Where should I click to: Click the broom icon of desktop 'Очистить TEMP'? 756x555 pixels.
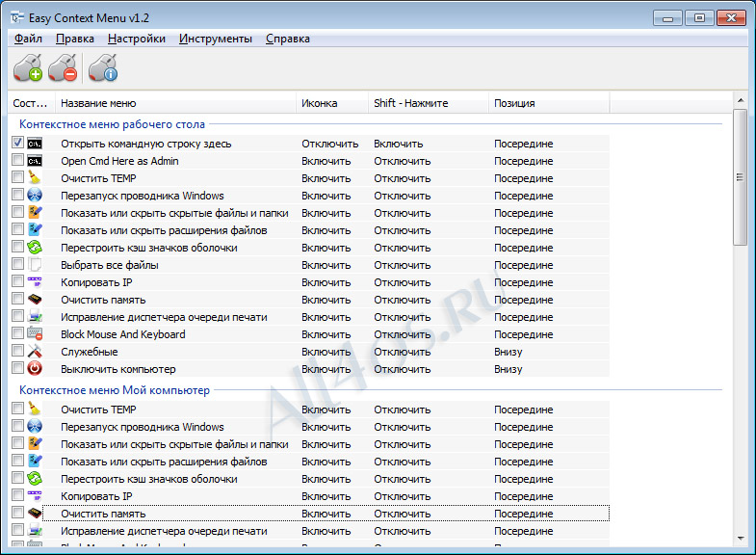[x=35, y=178]
